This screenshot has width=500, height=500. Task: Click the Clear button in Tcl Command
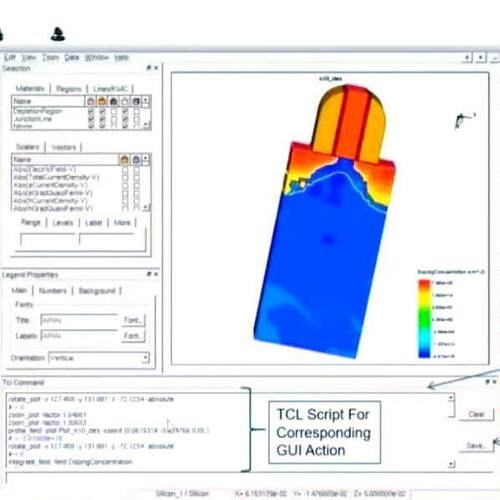[x=476, y=414]
